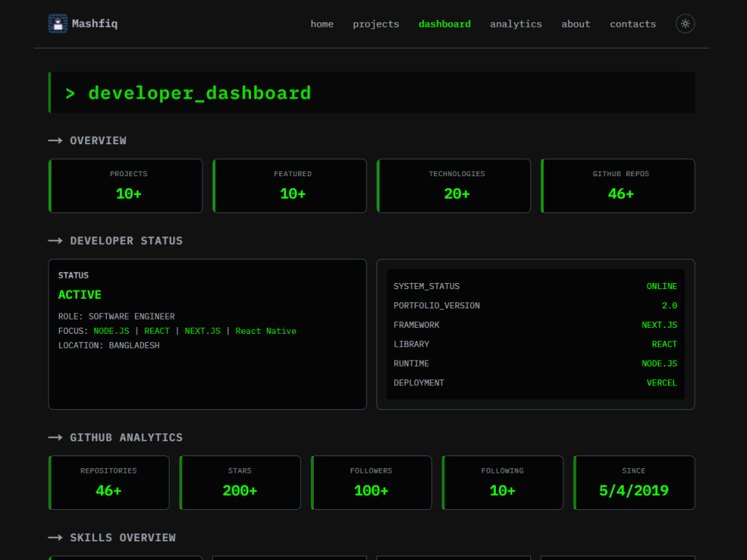Click the OVERVIEW section heading
The height and width of the screenshot is (560, 747).
(98, 140)
